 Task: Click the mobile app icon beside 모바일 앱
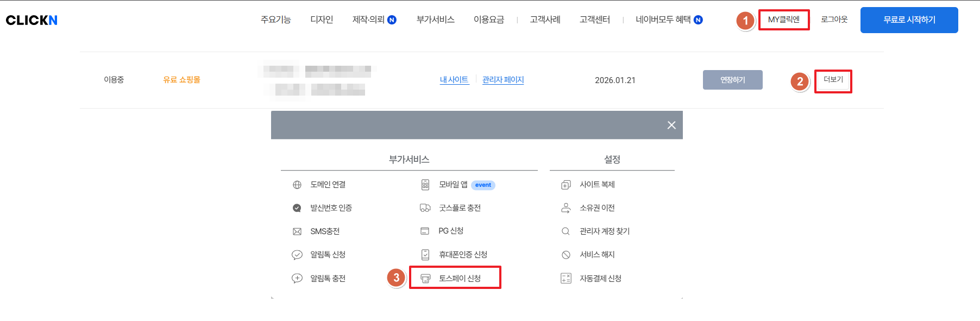point(425,185)
